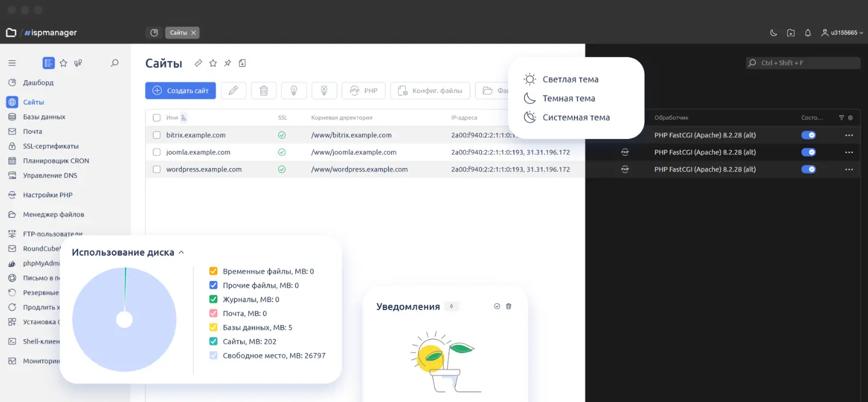Viewport: 868px width, 402px height.
Task: Click the lit lightbulb enable toolbar button
Action: [x=294, y=91]
